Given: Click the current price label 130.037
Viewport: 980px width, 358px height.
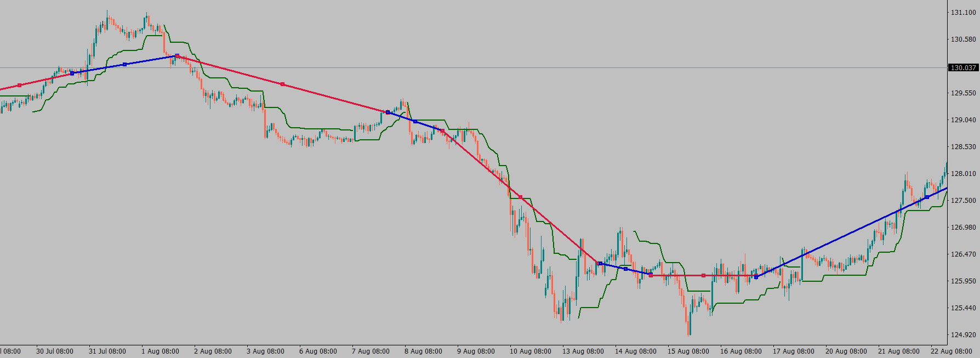Looking at the screenshot, I should (x=963, y=68).
